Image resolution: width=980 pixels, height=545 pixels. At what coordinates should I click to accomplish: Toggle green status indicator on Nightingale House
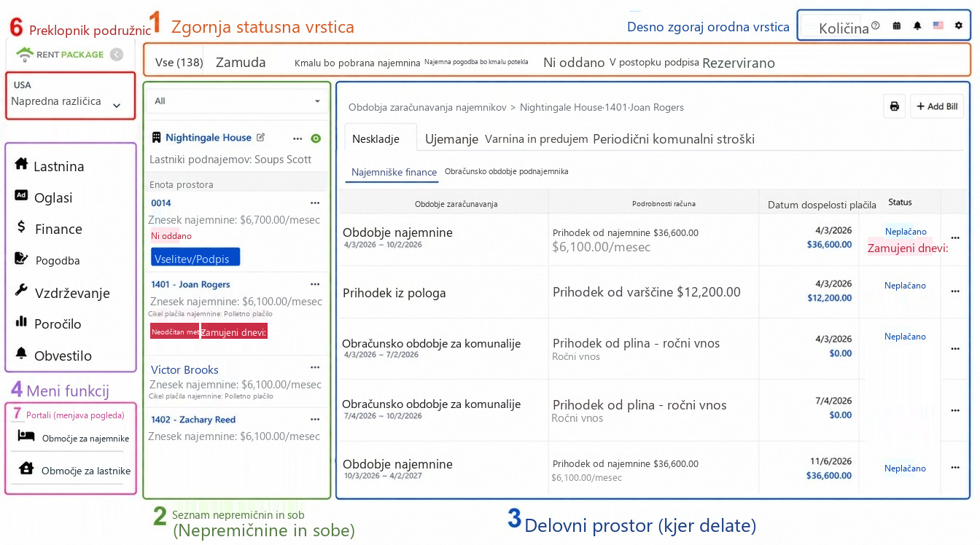[x=316, y=138]
